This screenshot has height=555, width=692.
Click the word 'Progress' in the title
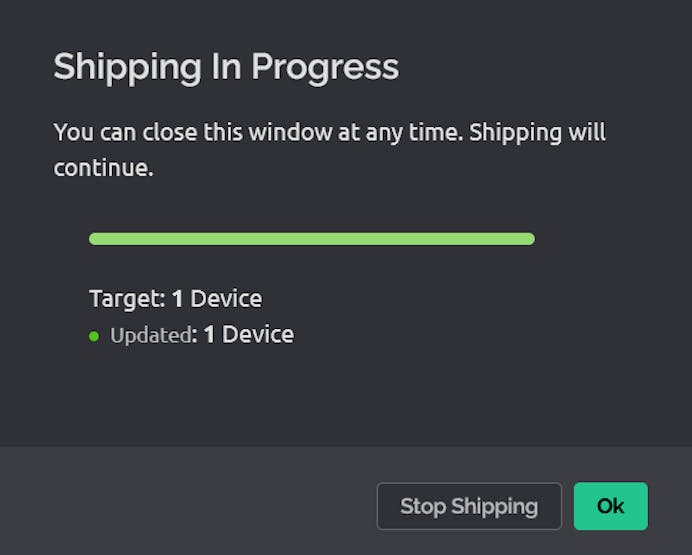(x=324, y=67)
